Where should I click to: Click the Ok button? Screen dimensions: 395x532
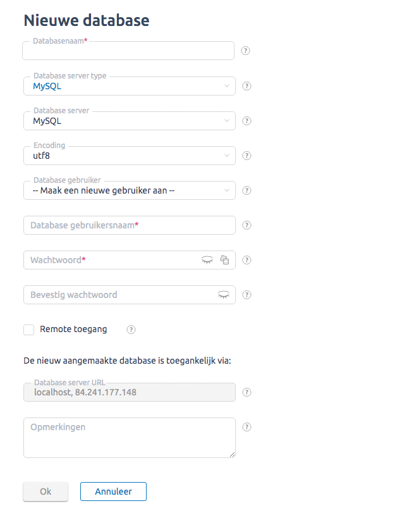pos(46,492)
